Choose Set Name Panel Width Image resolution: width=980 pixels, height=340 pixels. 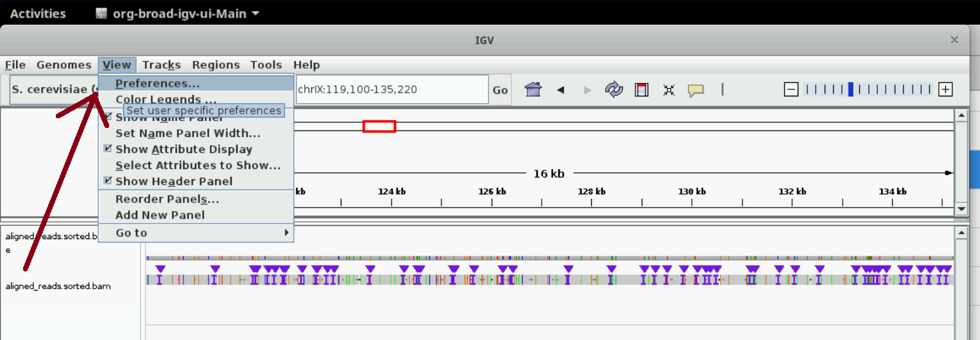click(196, 133)
